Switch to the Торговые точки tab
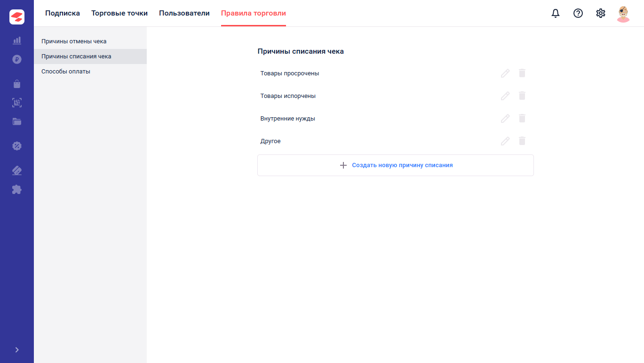Image resolution: width=644 pixels, height=363 pixels. 119,13
